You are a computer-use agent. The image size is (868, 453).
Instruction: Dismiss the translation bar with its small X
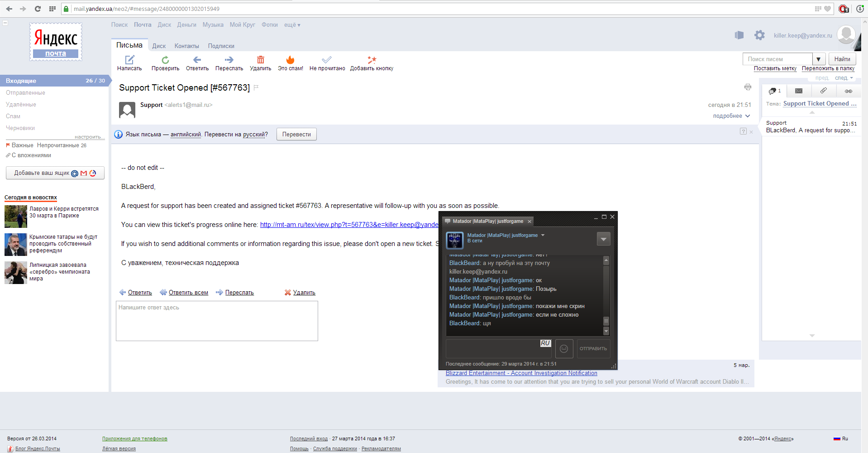point(751,132)
